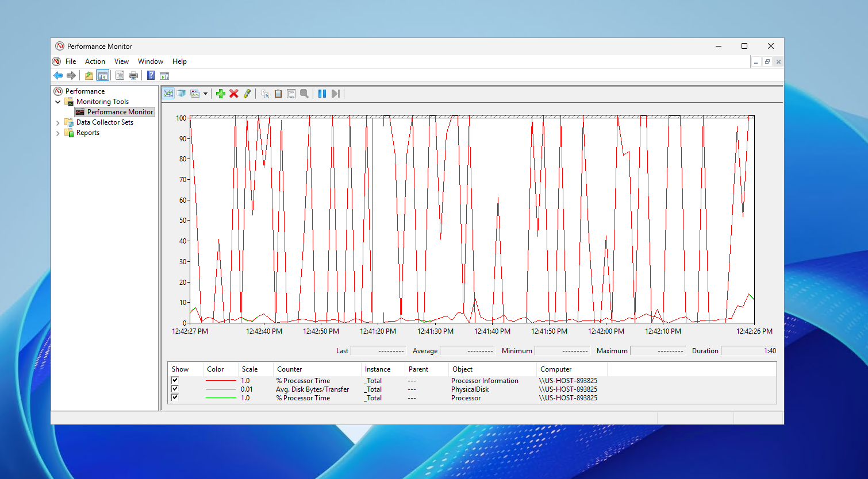Click the Back arrow in the toolbar
The width and height of the screenshot is (868, 479).
click(x=58, y=76)
